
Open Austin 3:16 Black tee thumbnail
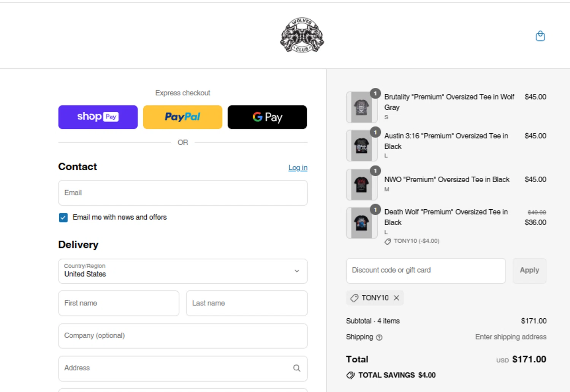point(362,145)
